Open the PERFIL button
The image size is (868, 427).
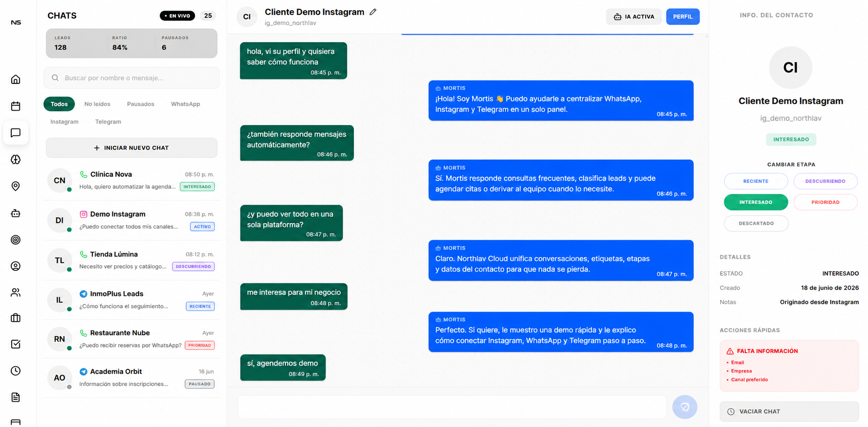pos(683,16)
